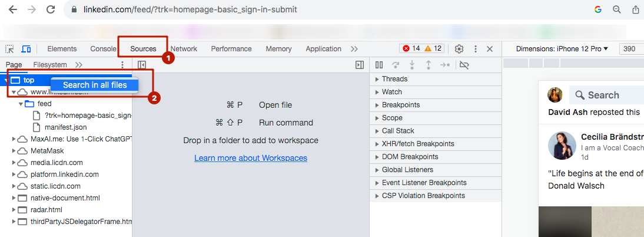
Task: Expand the Watch section
Action: point(436,92)
